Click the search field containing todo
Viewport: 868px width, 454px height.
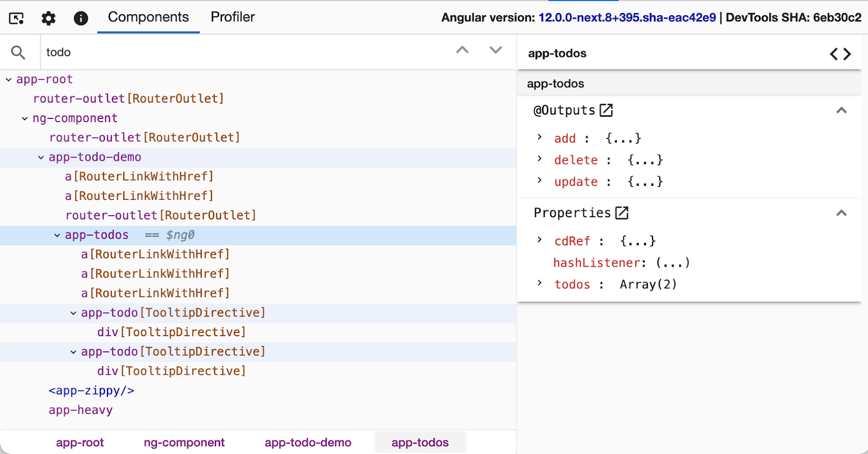(x=244, y=52)
